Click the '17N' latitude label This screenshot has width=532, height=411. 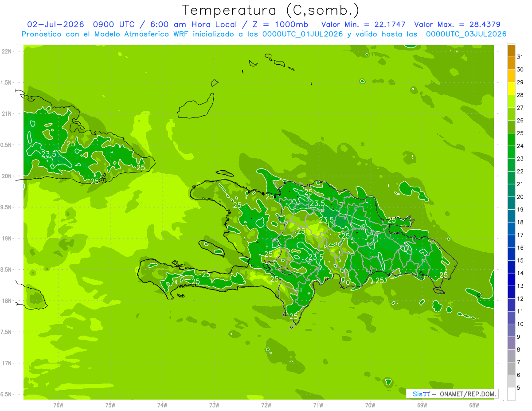point(7,364)
